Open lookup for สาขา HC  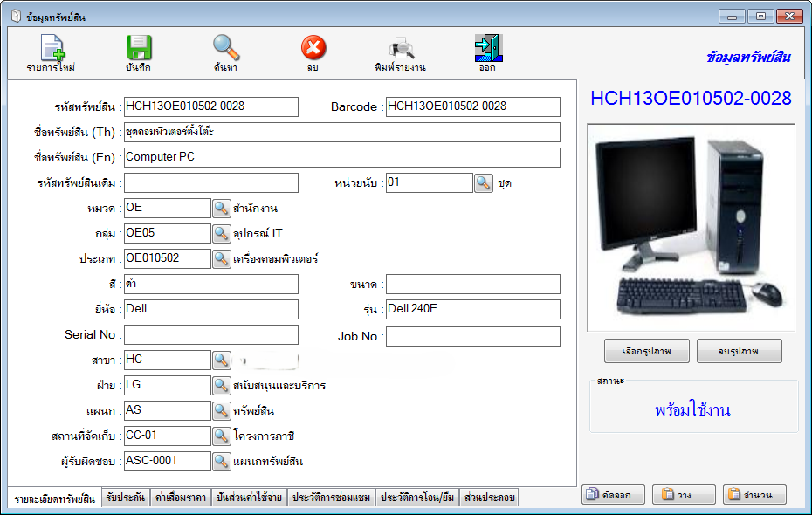(x=221, y=360)
